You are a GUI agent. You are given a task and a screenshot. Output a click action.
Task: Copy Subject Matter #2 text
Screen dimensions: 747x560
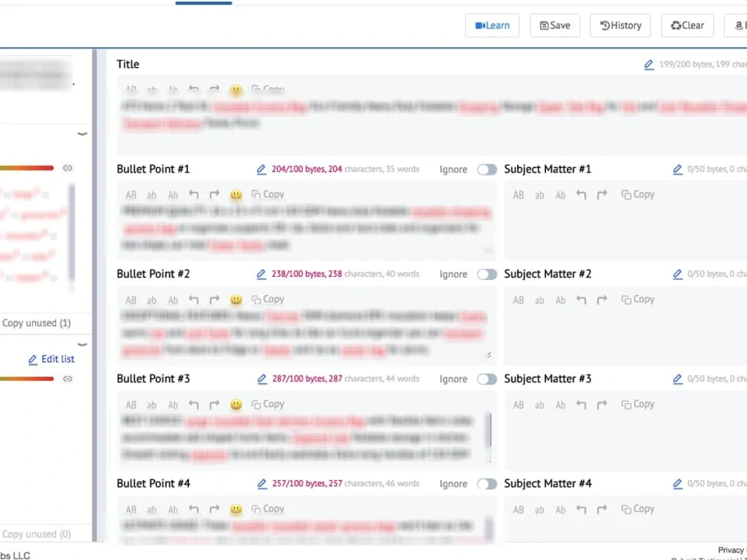click(x=638, y=299)
